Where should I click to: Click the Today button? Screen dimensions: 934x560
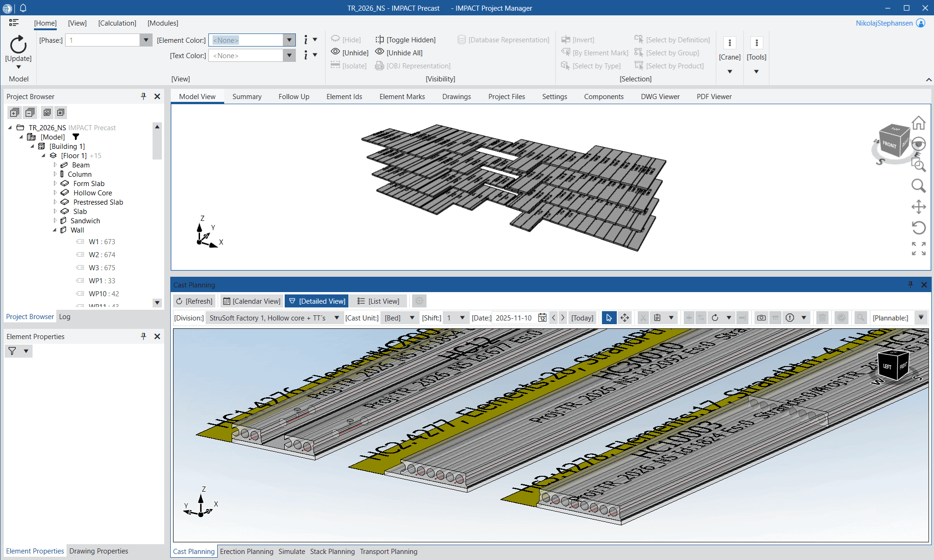[582, 318]
